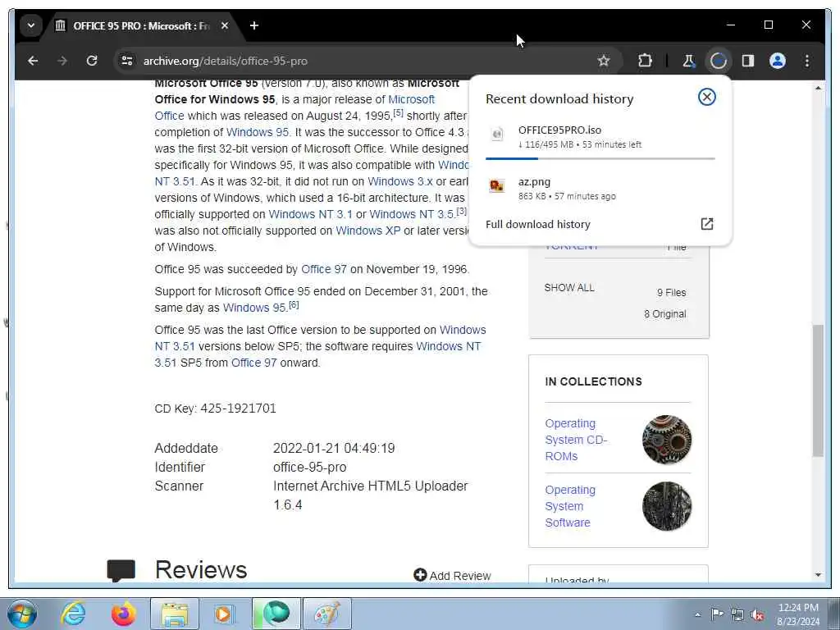The width and height of the screenshot is (840, 630).
Task: Click SHOW ALL files link
Action: (569, 288)
